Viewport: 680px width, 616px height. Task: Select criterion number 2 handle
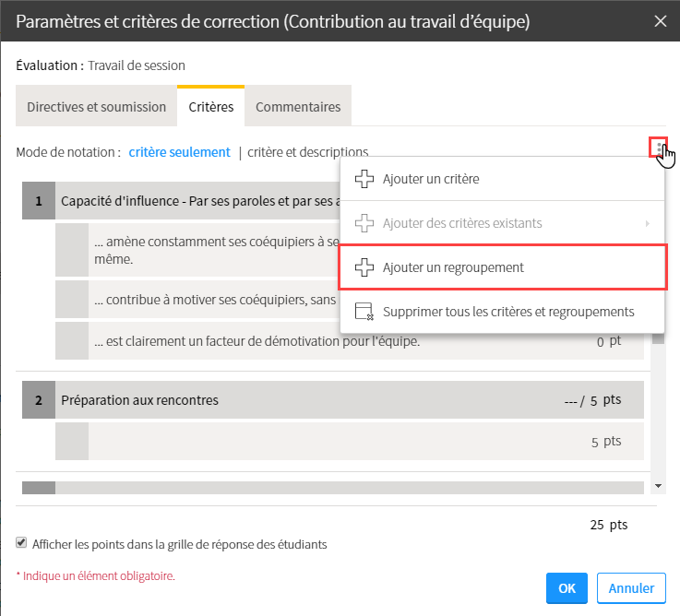coord(39,400)
